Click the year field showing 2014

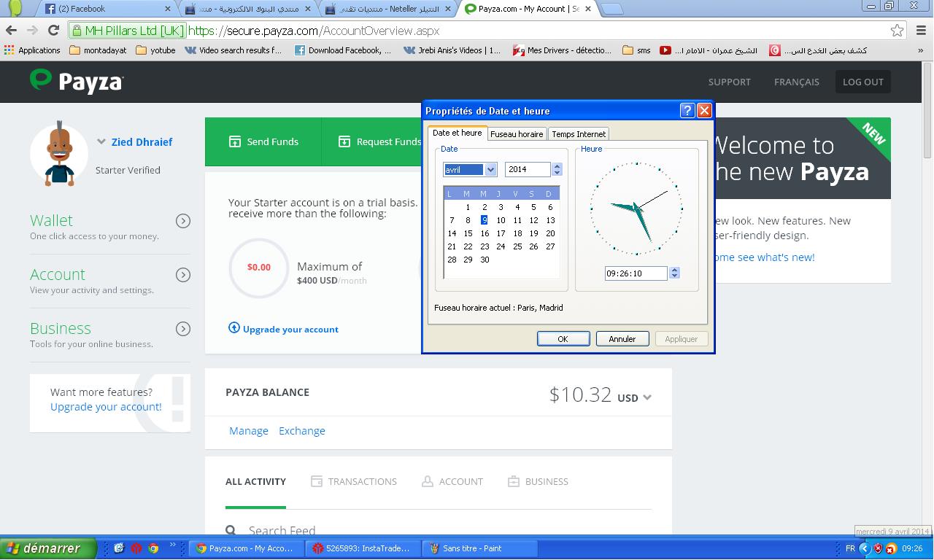(528, 169)
